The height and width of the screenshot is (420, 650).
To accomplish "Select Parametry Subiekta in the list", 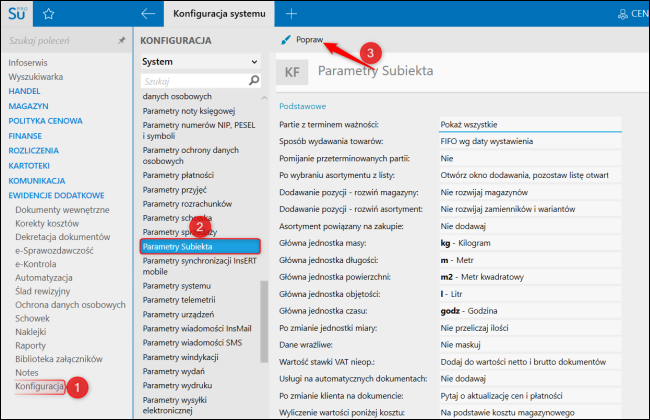I will [200, 247].
